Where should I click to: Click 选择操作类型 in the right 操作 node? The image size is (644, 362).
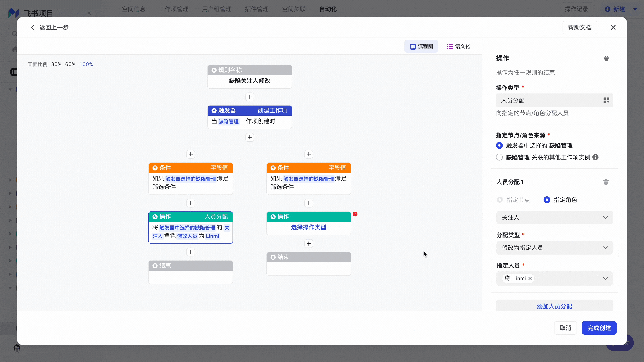pos(309,227)
